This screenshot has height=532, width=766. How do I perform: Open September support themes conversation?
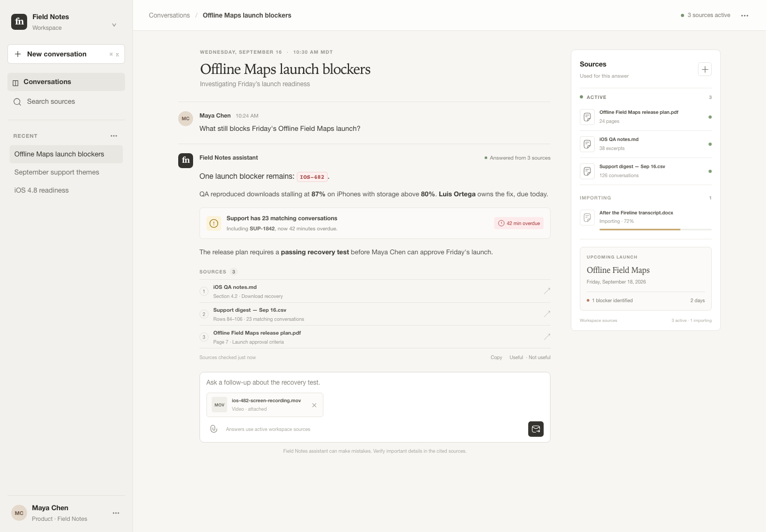(66, 172)
